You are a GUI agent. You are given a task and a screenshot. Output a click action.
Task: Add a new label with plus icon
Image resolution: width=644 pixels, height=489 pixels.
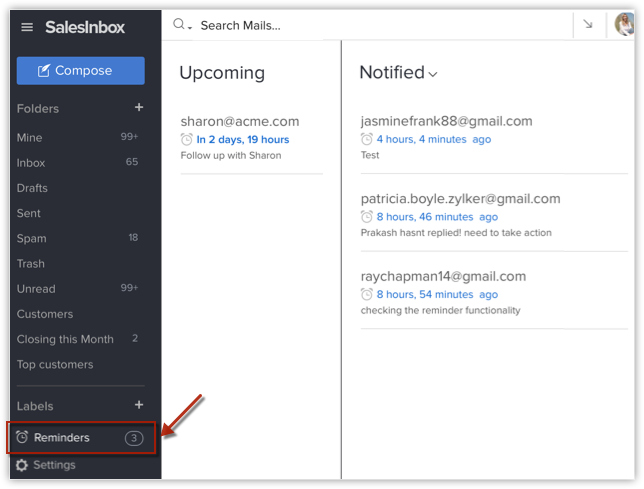pos(139,405)
